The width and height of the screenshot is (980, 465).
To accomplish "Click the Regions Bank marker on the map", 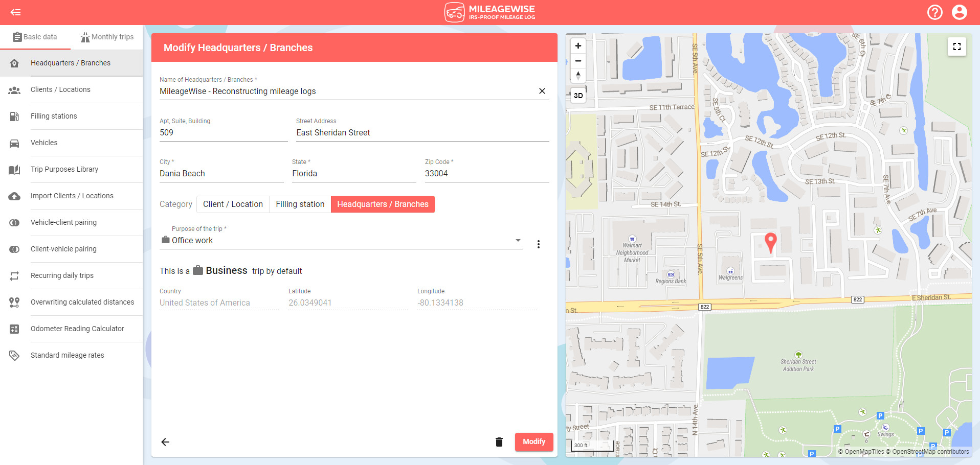I will point(671,274).
